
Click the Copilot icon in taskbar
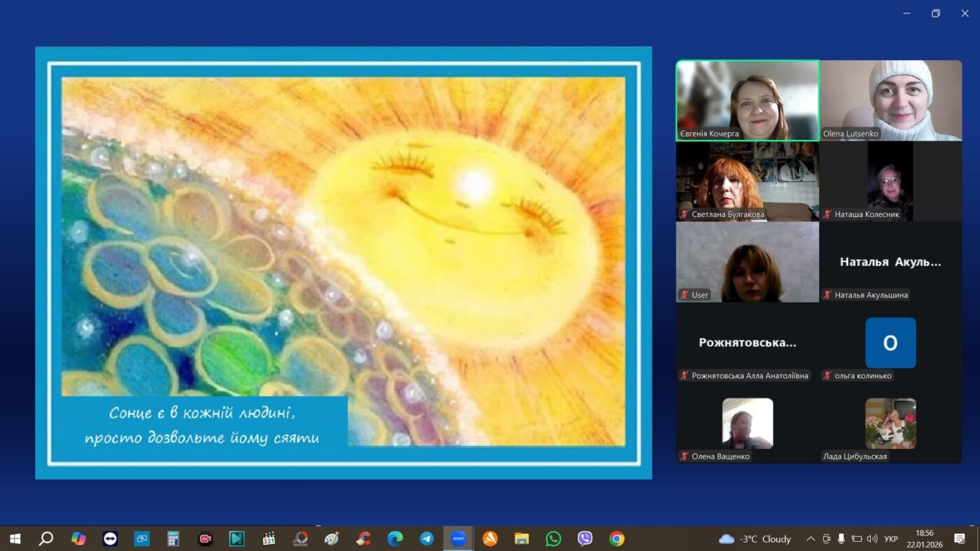point(78,538)
